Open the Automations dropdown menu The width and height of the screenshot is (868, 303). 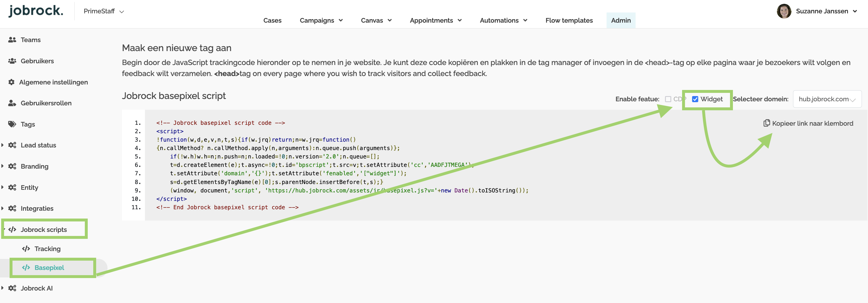click(x=503, y=20)
